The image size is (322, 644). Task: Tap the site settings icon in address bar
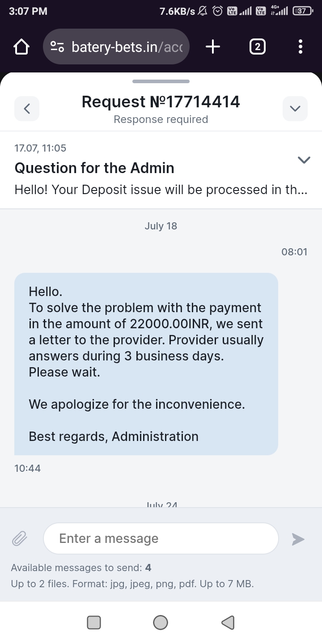click(x=57, y=47)
